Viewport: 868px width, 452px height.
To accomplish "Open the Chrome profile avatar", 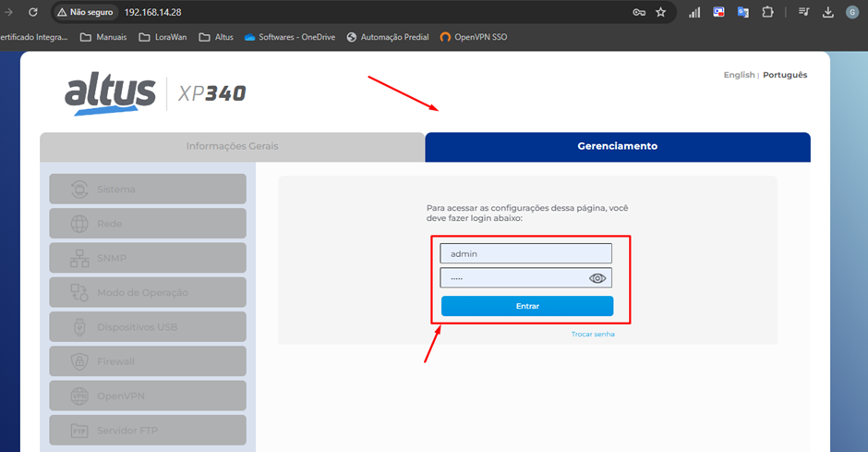I will point(851,13).
